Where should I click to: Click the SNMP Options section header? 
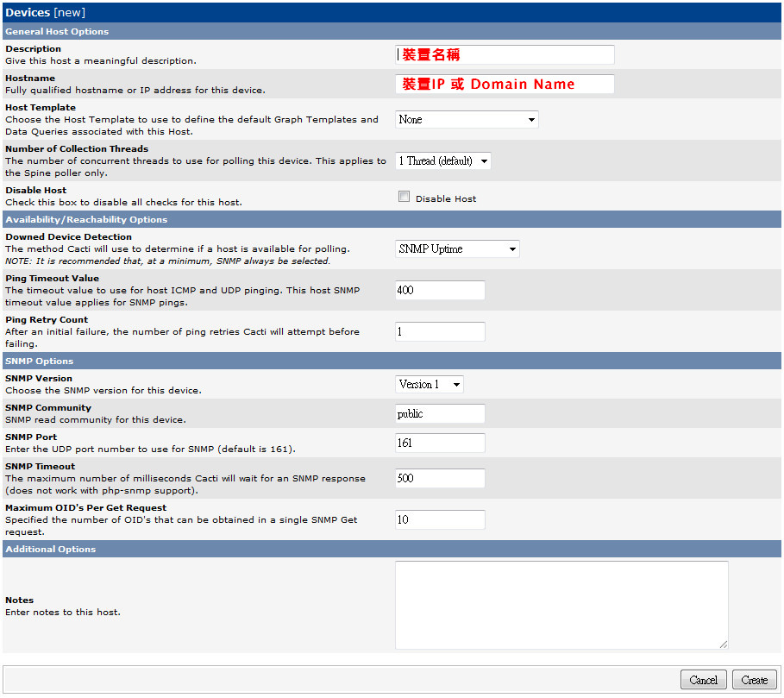pyautogui.click(x=392, y=361)
